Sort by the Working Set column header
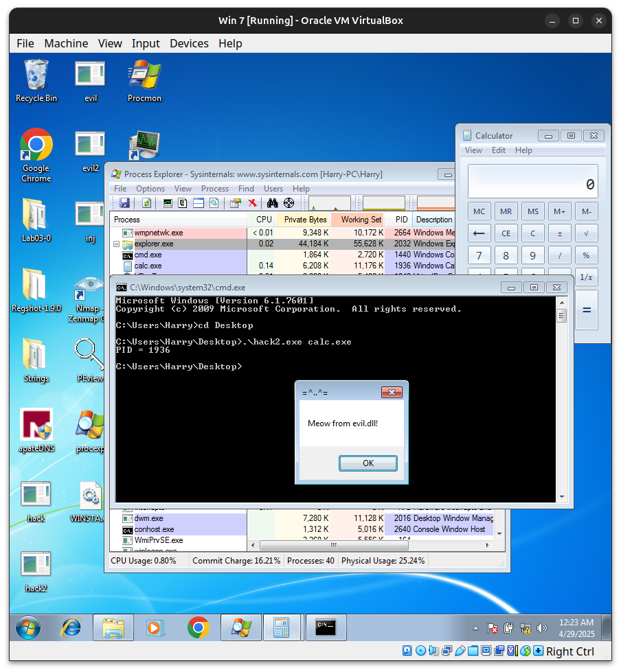 pos(357,220)
